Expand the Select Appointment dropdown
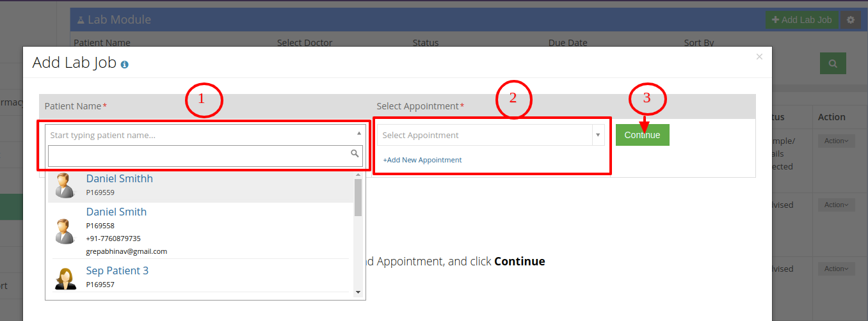Viewport: 868px width, 321px height. click(491, 135)
